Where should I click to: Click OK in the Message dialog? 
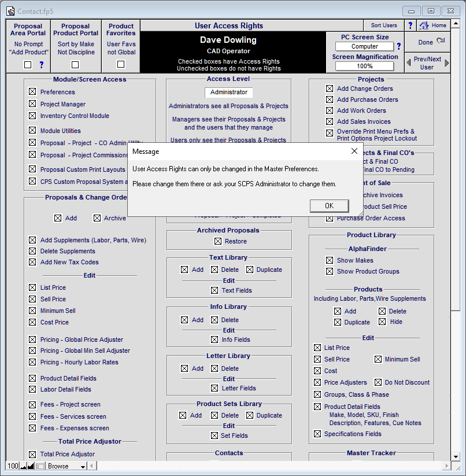tap(329, 206)
